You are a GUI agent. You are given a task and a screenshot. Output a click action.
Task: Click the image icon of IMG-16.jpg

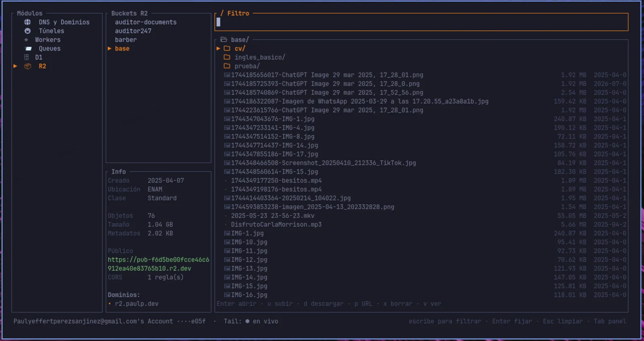pyautogui.click(x=227, y=295)
